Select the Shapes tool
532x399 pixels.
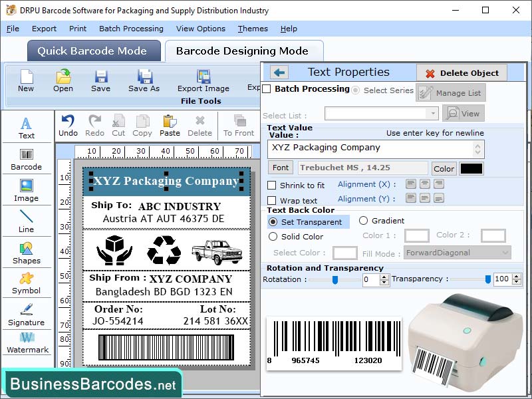pos(27,249)
